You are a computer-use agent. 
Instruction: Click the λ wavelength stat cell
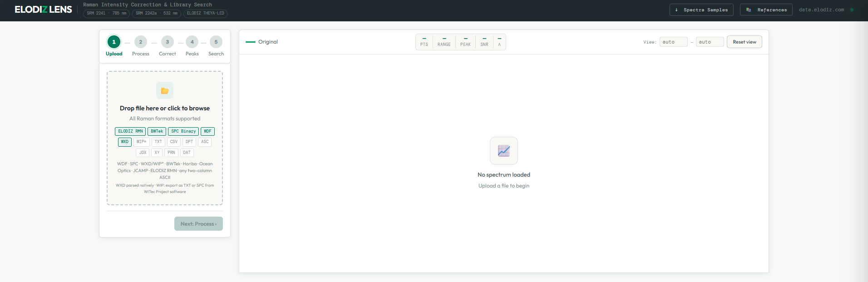pos(499,42)
